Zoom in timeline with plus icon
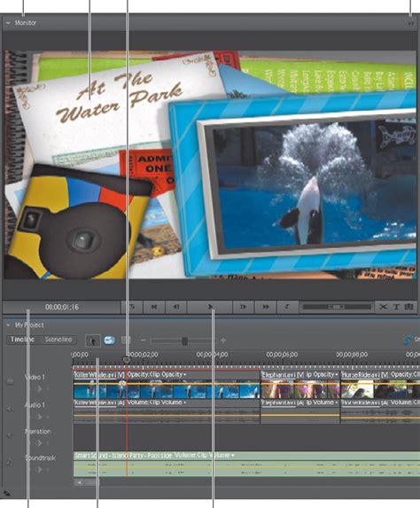 (223, 340)
